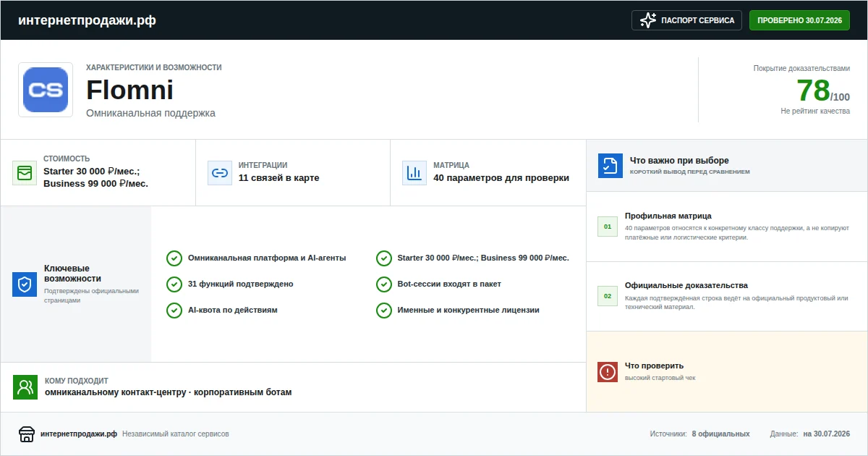Image resolution: width=868 pixels, height=456 pixels.
Task: Click the на 30.07.2026 data date
Action: click(x=827, y=434)
